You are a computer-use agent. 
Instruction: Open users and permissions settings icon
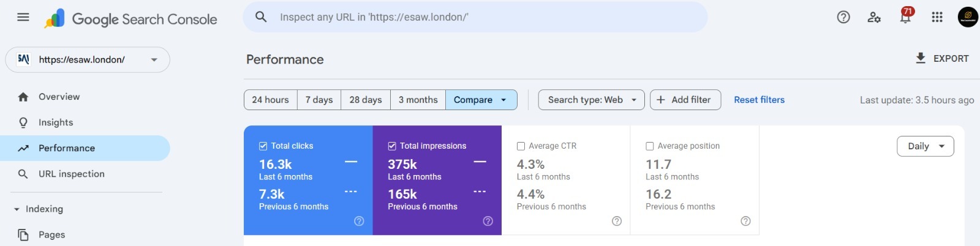pos(874,17)
